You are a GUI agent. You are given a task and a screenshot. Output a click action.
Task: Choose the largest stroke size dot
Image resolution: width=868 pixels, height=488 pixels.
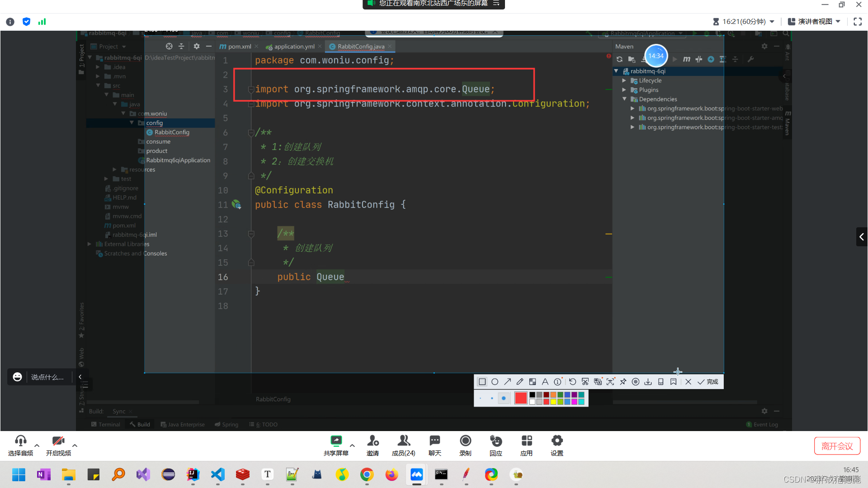(504, 398)
